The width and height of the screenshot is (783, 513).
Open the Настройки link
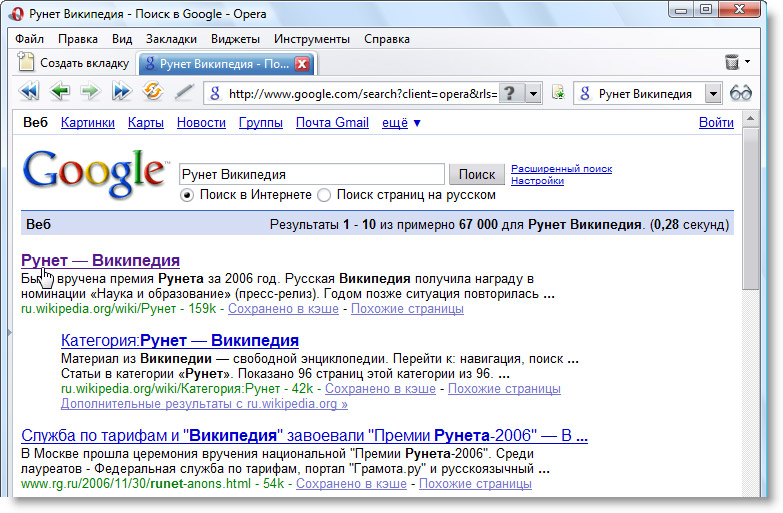(537, 181)
